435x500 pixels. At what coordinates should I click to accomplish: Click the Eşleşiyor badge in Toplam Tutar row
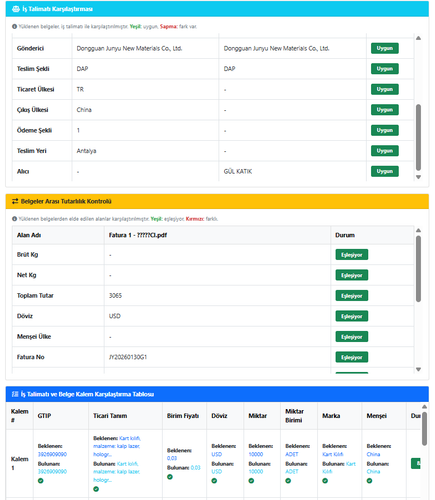[352, 296]
